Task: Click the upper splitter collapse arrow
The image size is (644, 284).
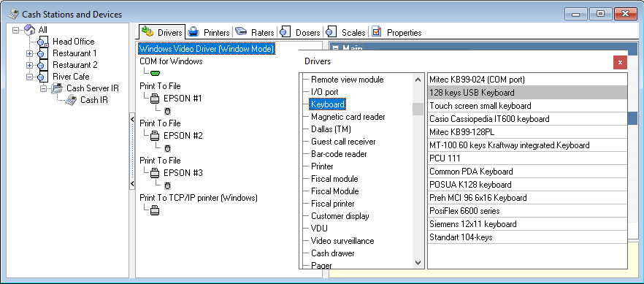Action: point(132,119)
